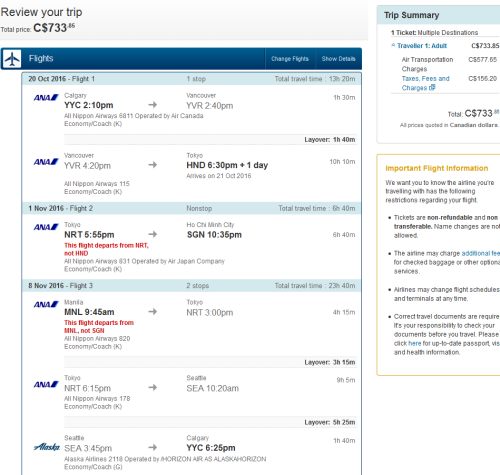500x475 pixels.
Task: Click ANA logo for Vancouver to Tokyo flight
Action: point(46,162)
